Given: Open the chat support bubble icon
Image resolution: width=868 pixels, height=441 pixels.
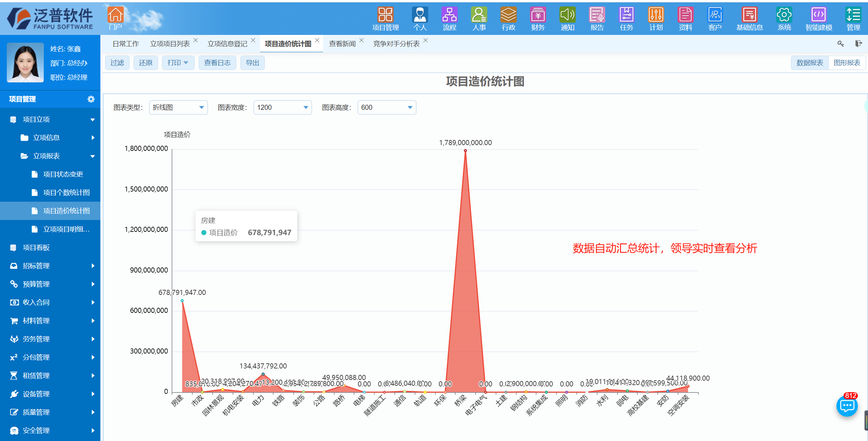Looking at the screenshot, I should point(847,405).
